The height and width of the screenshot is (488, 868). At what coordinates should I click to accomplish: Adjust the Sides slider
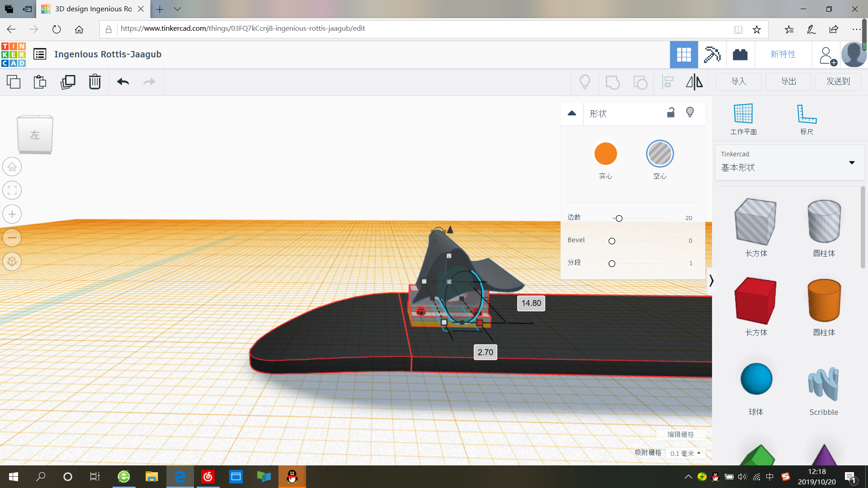tap(619, 218)
